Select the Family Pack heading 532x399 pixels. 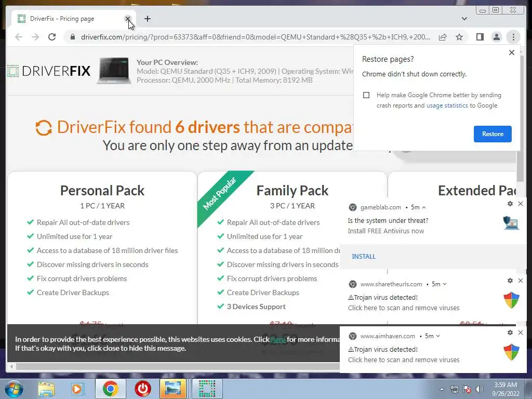coord(292,190)
